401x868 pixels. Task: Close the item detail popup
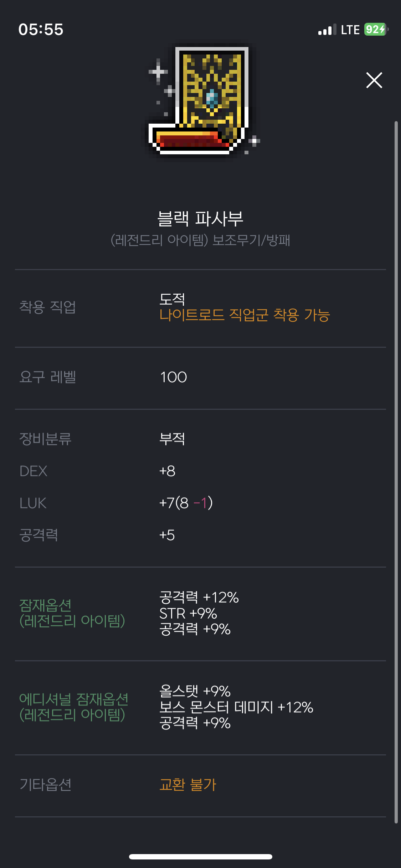pos(374,80)
